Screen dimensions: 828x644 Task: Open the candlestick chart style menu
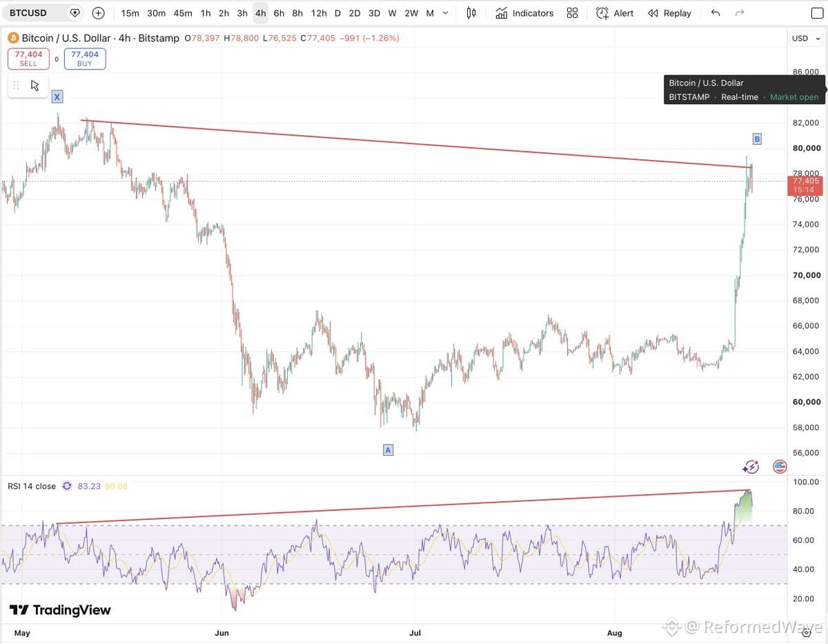click(x=471, y=13)
